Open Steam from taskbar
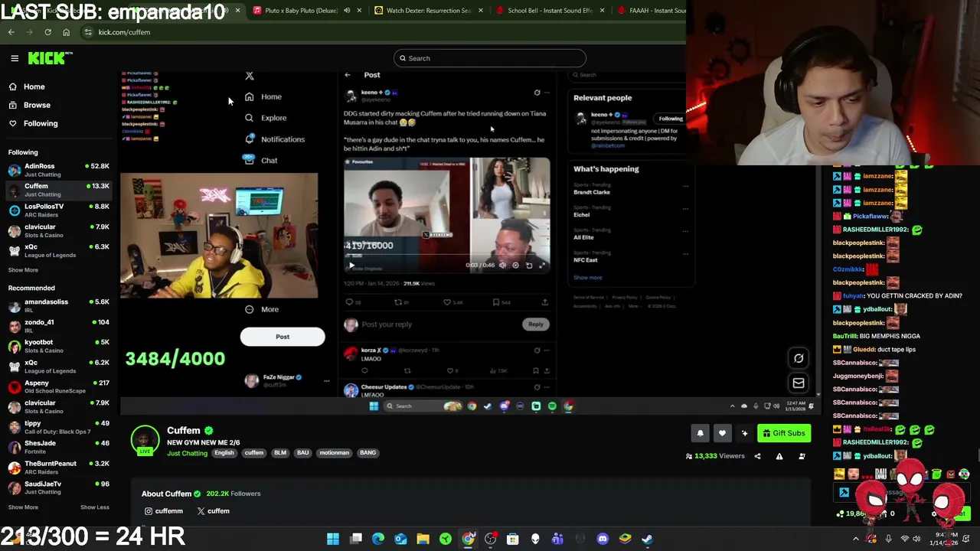 647,539
